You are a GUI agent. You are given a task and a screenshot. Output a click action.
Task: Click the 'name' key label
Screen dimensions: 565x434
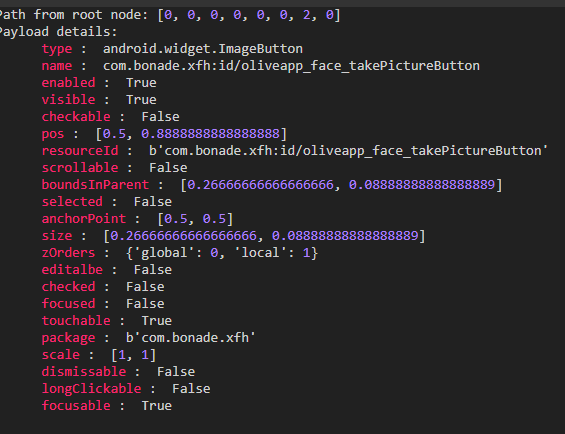57,66
